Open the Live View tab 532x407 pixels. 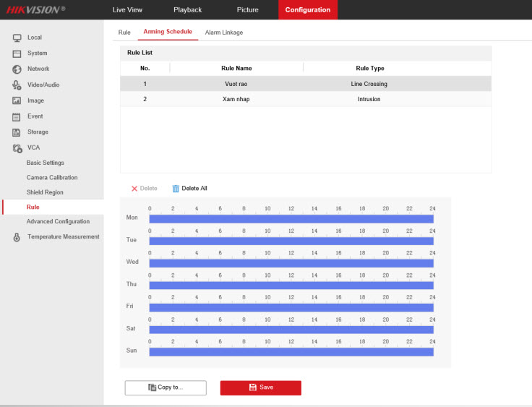[128, 9]
